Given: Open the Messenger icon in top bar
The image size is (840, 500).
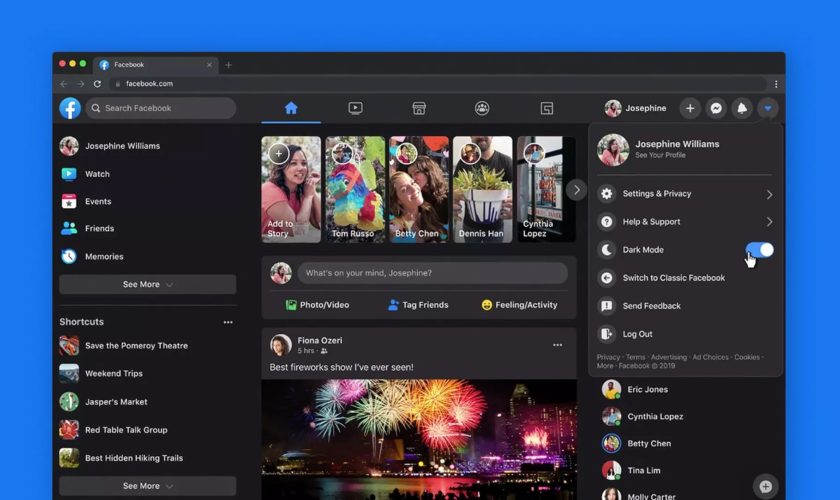Looking at the screenshot, I should [716, 108].
